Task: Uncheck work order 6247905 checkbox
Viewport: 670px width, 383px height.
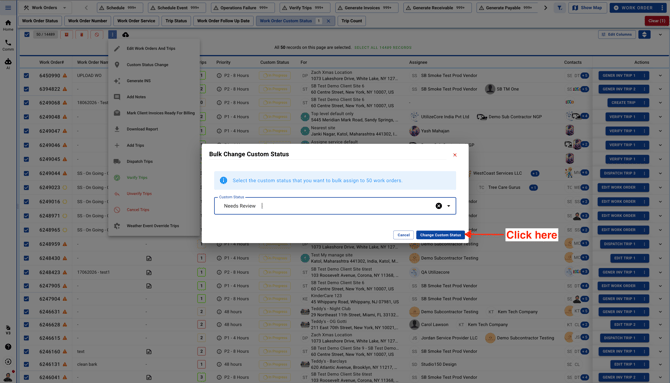Action: click(26, 286)
